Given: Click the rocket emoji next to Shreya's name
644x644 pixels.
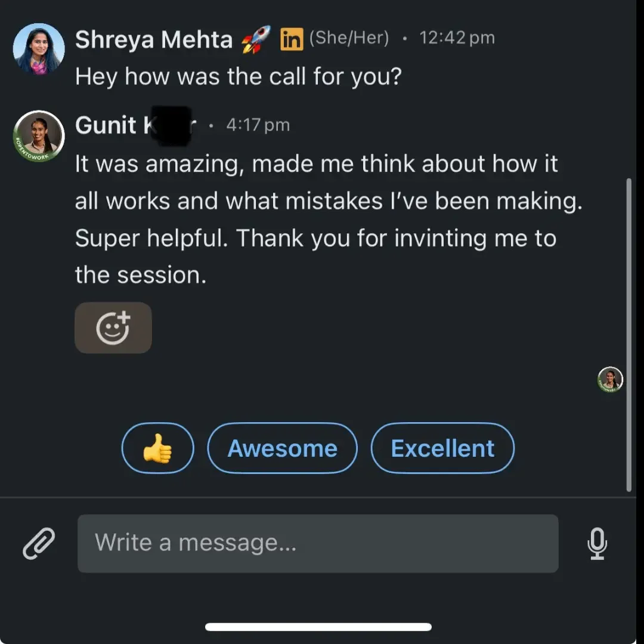Looking at the screenshot, I should tap(256, 40).
